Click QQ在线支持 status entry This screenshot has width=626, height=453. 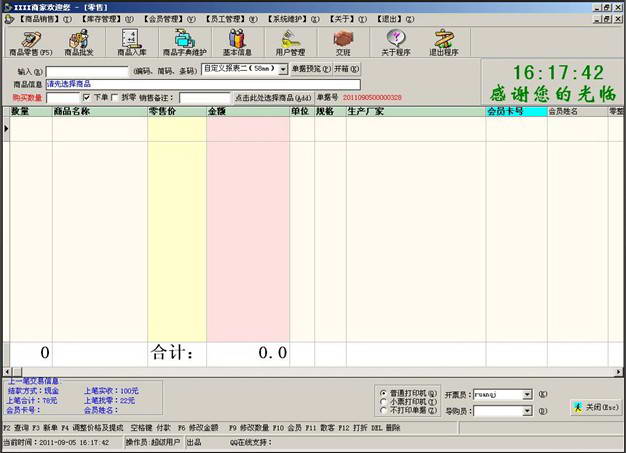[x=250, y=442]
